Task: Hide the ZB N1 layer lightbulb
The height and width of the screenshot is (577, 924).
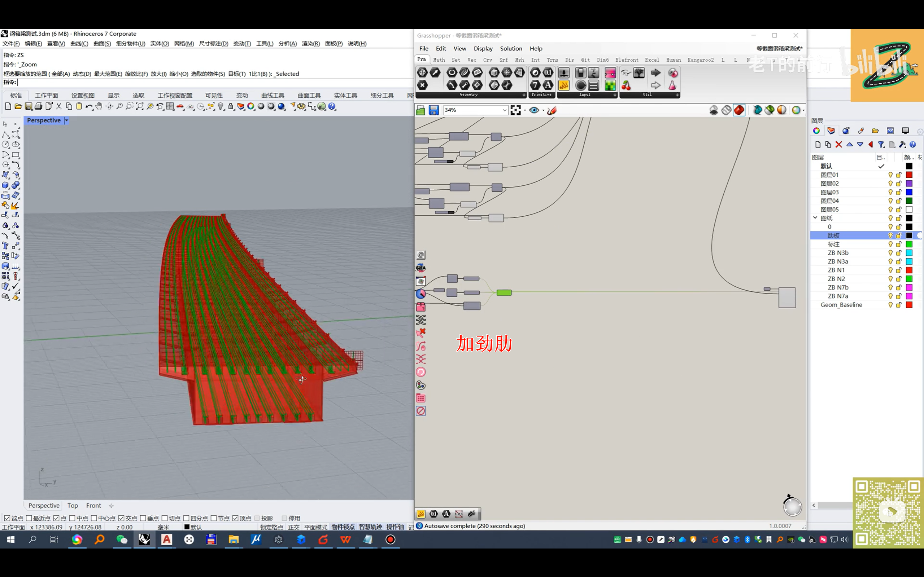Action: 890,270
